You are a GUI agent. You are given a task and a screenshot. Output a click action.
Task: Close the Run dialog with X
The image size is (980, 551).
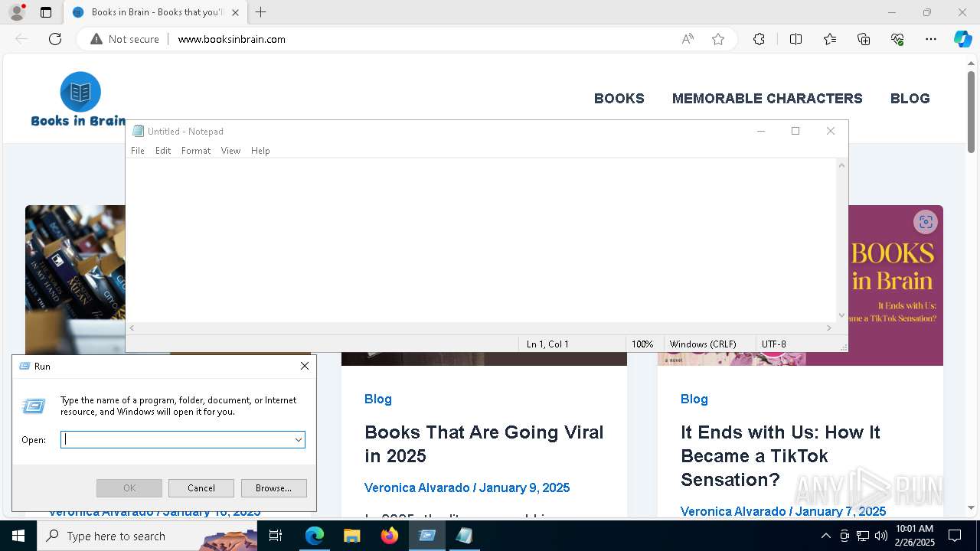click(x=305, y=366)
